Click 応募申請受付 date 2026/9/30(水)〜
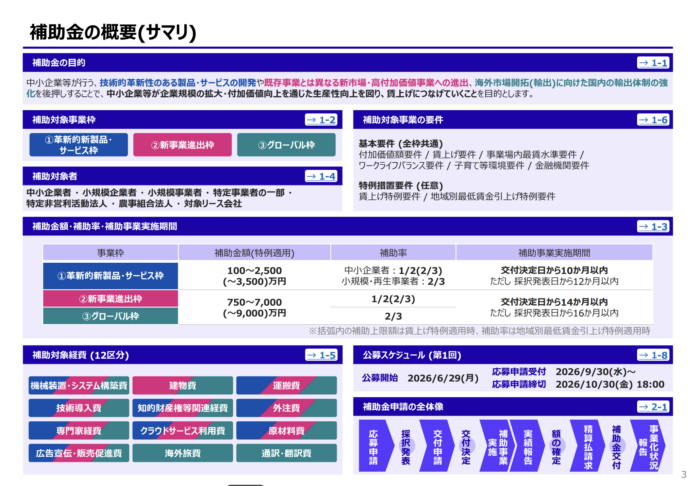 [596, 372]
